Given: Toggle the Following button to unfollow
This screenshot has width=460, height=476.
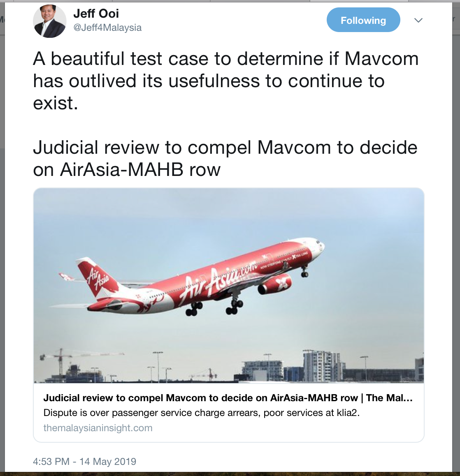Looking at the screenshot, I should click(363, 20).
